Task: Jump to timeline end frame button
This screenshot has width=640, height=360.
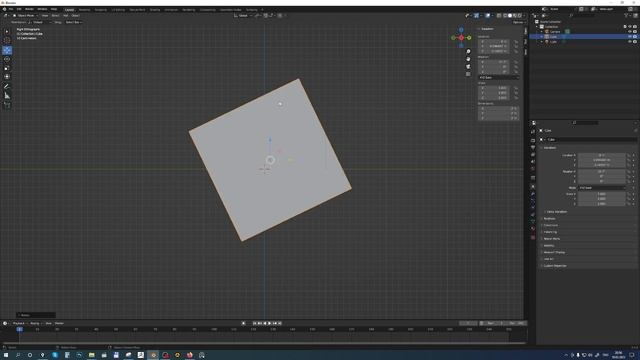Action: [x=280, y=323]
